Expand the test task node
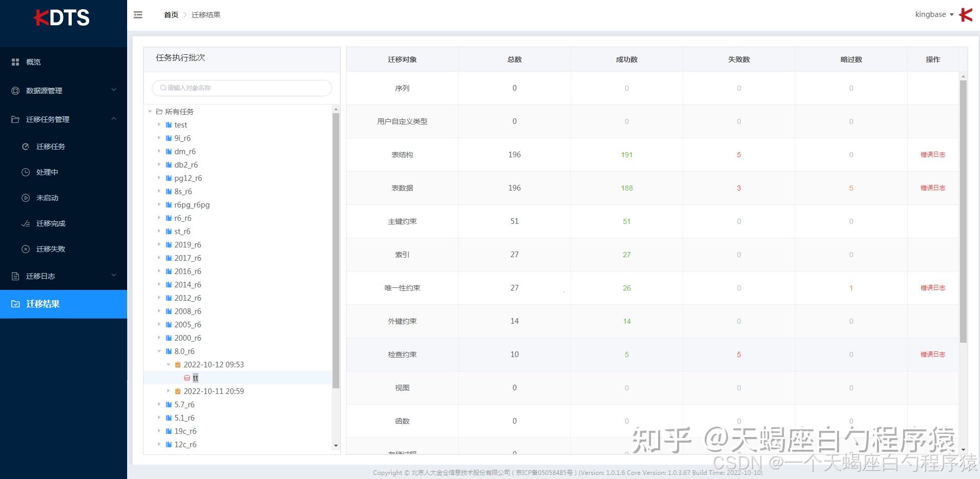980x479 pixels. pyautogui.click(x=159, y=124)
